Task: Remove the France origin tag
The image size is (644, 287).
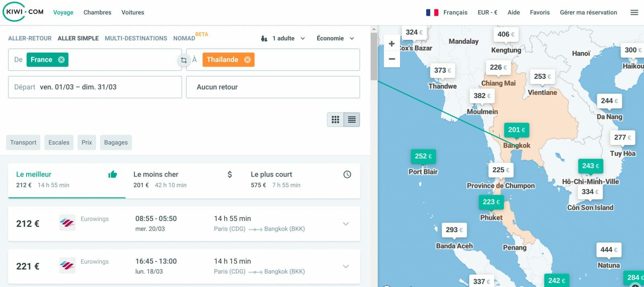Action: point(61,60)
